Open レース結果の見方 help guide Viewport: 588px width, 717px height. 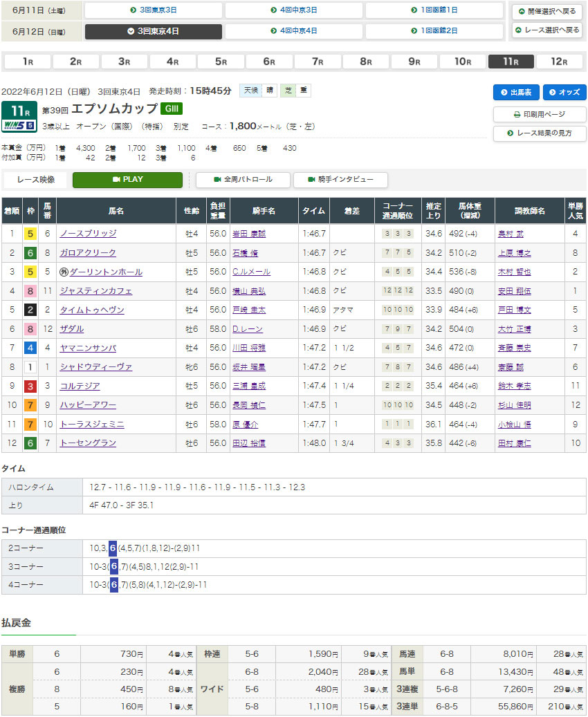tap(540, 133)
